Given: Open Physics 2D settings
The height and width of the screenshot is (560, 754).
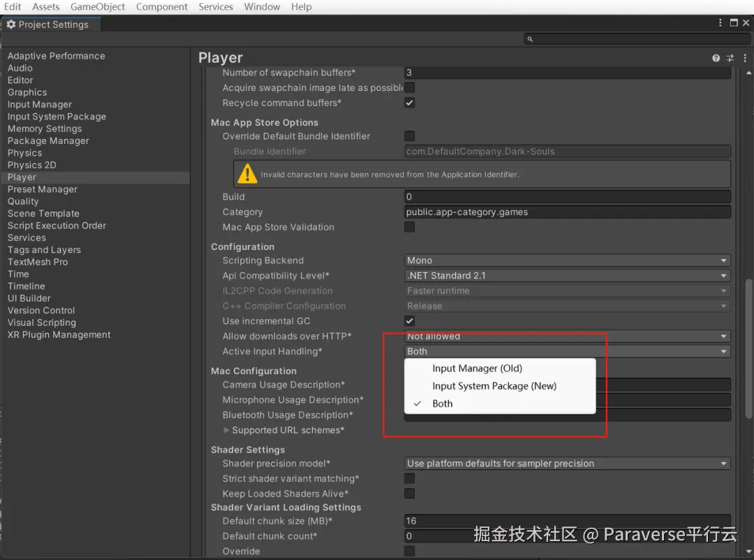Looking at the screenshot, I should [31, 165].
